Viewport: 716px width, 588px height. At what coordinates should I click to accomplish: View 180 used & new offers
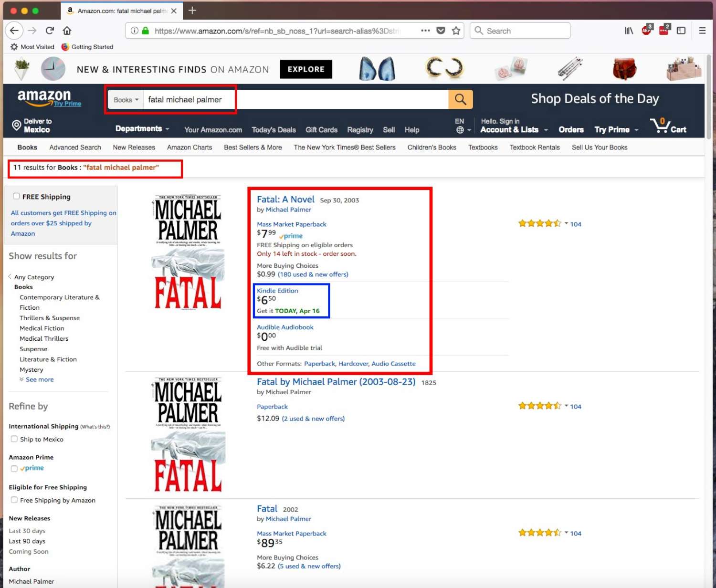(x=313, y=274)
